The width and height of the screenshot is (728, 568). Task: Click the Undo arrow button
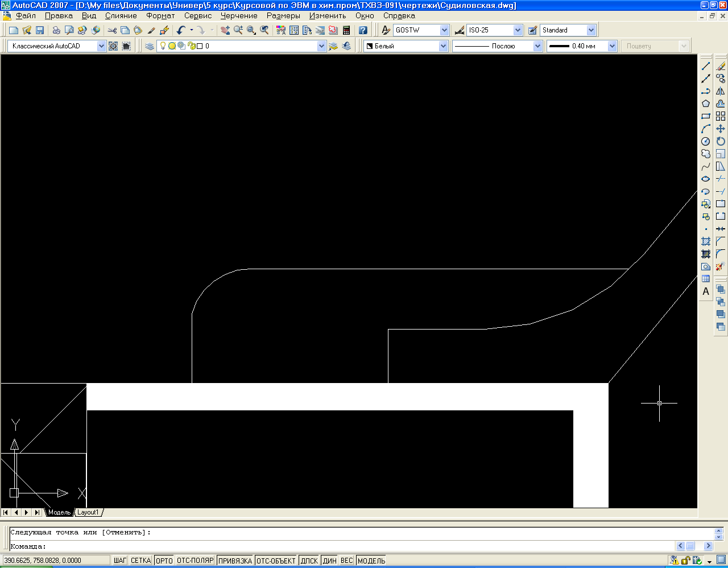[181, 30]
